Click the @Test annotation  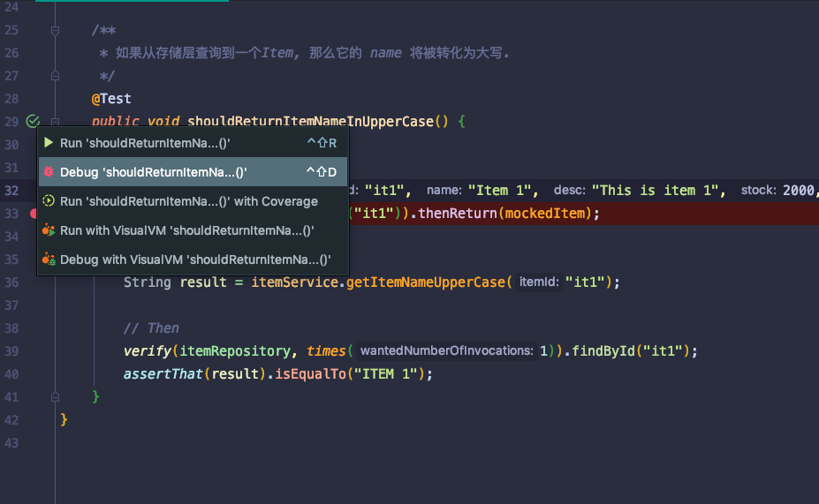pos(111,99)
